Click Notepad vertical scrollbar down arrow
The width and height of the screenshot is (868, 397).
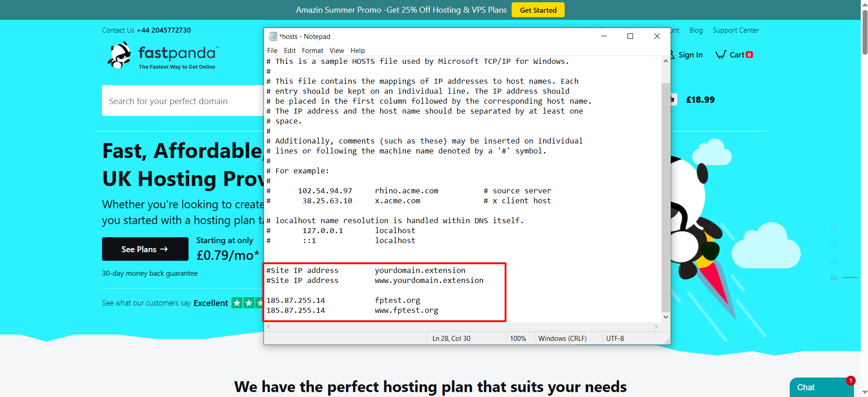pyautogui.click(x=666, y=317)
